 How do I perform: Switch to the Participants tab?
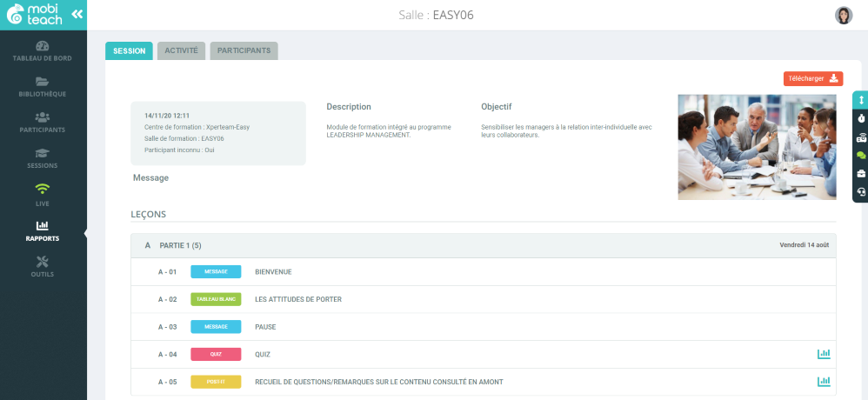(244, 50)
